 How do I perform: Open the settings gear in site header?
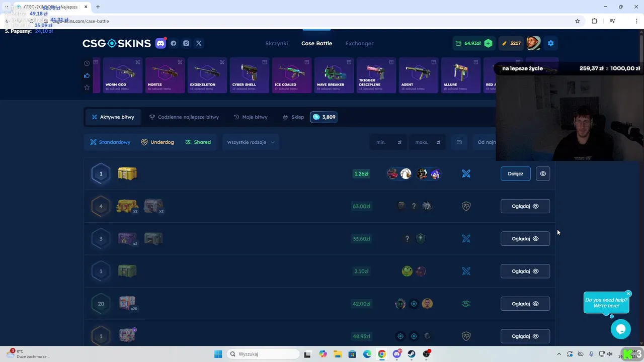click(x=550, y=43)
